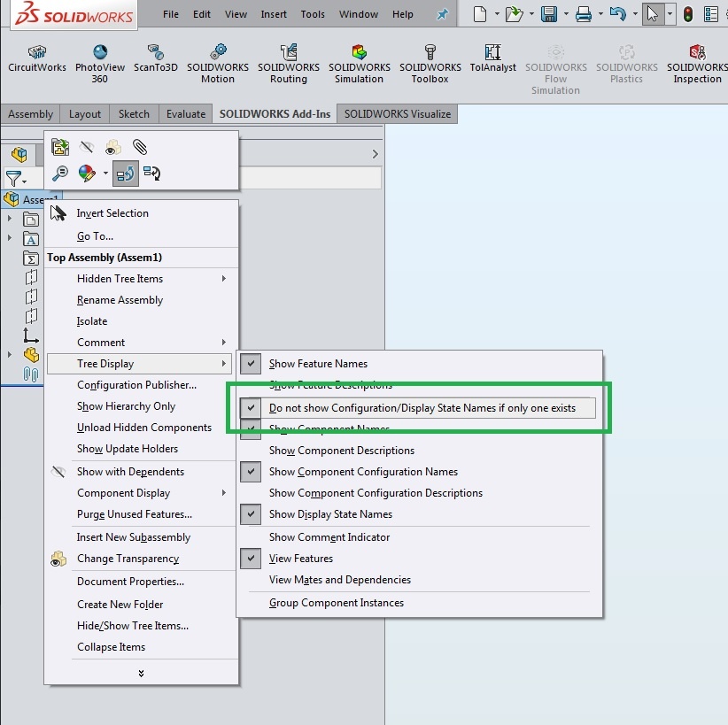The height and width of the screenshot is (725, 728).
Task: Choose Rename Assembly from the menu
Action: (120, 300)
